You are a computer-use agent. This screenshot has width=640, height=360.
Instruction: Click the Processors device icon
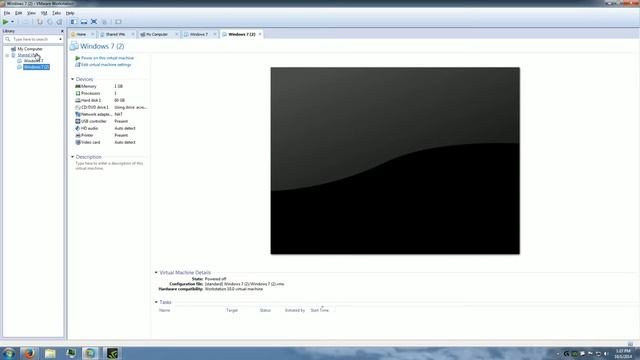78,93
